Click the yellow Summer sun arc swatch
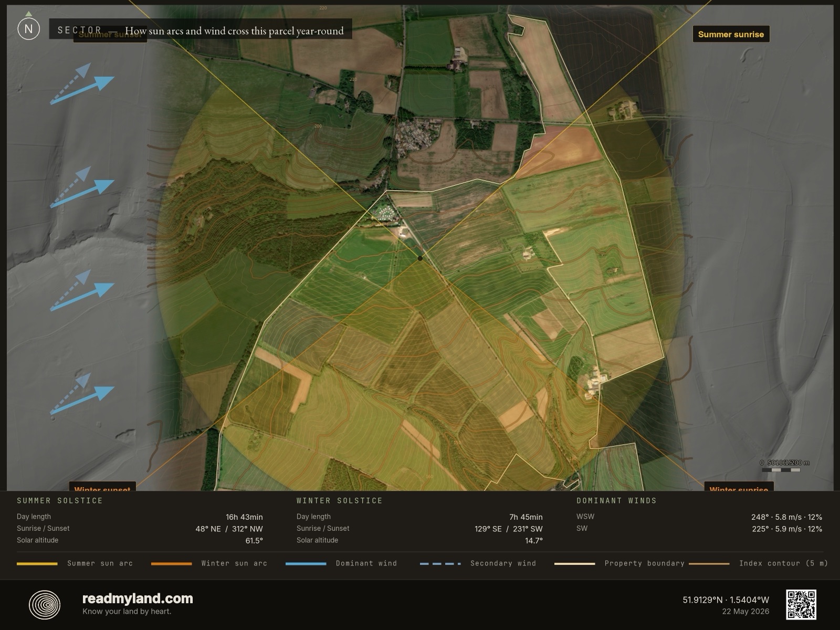The height and width of the screenshot is (630, 840). [x=37, y=564]
